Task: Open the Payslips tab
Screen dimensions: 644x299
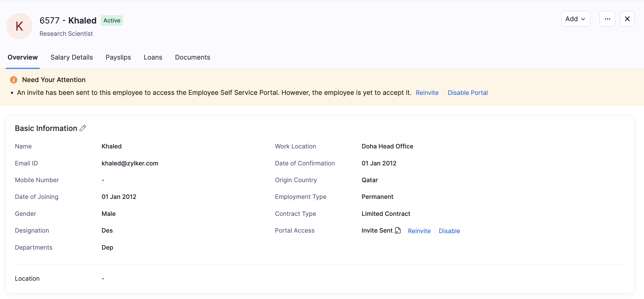Action: tap(118, 57)
